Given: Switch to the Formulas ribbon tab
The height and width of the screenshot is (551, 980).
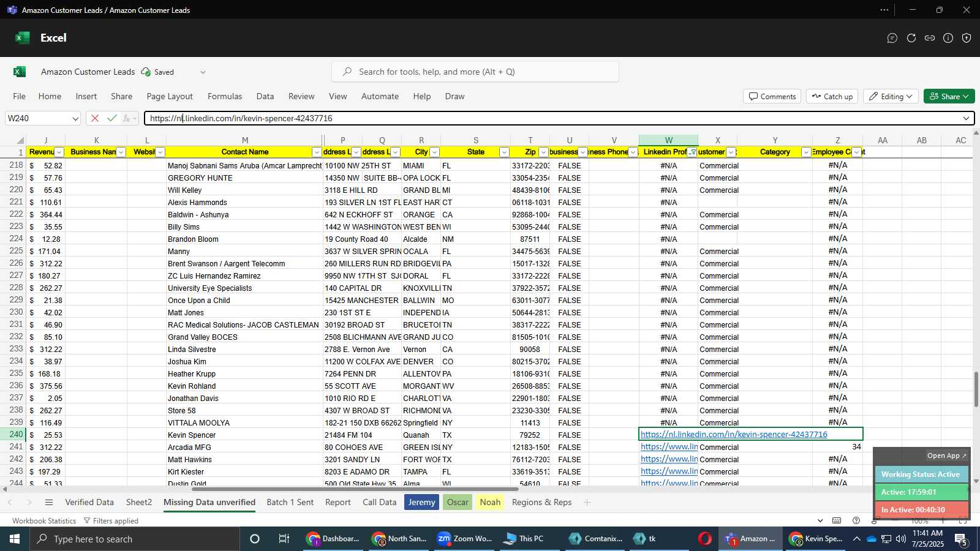Looking at the screenshot, I should pyautogui.click(x=225, y=96).
